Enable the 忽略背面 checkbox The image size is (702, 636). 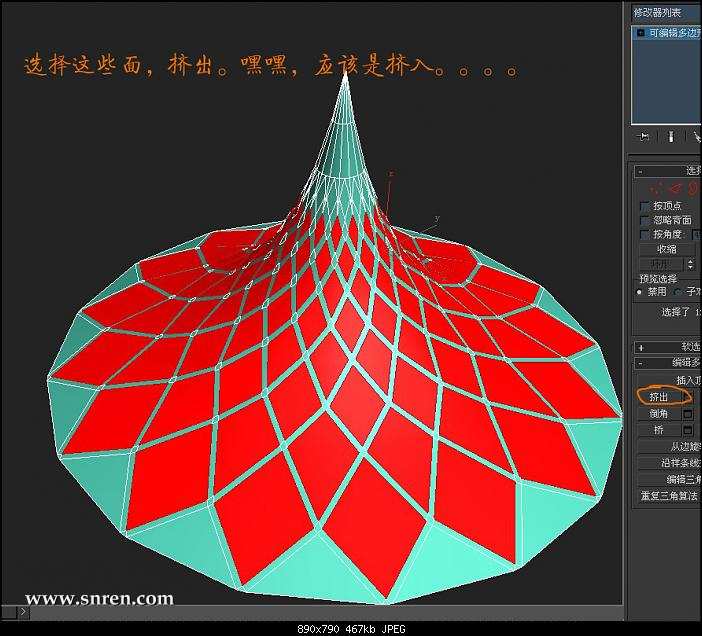pos(645,221)
